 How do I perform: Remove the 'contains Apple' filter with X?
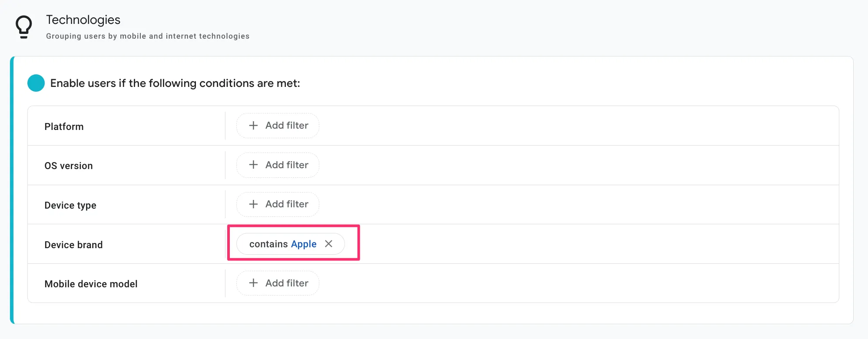329,244
